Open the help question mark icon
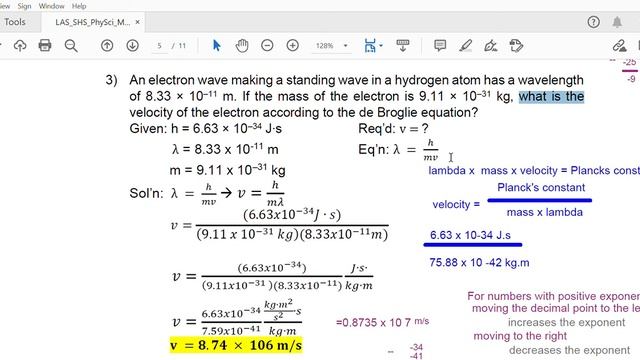Image resolution: width=640 pixels, height=360 pixels. [593, 22]
